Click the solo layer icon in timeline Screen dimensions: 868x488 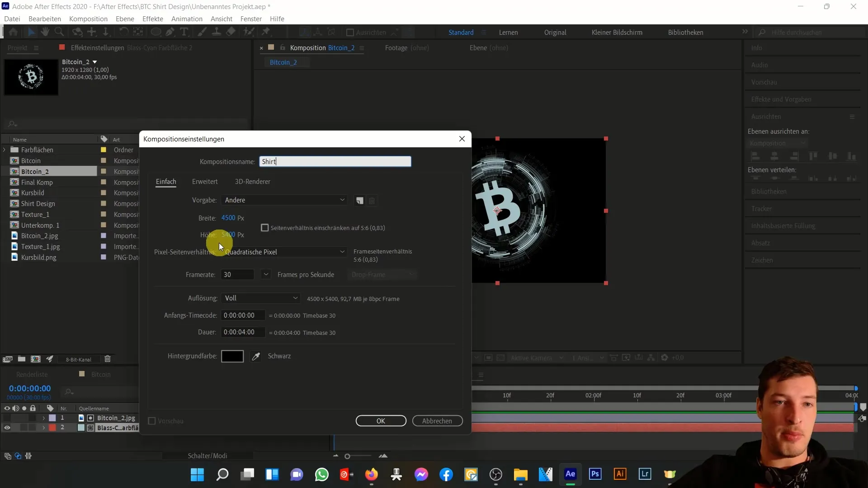tap(24, 408)
